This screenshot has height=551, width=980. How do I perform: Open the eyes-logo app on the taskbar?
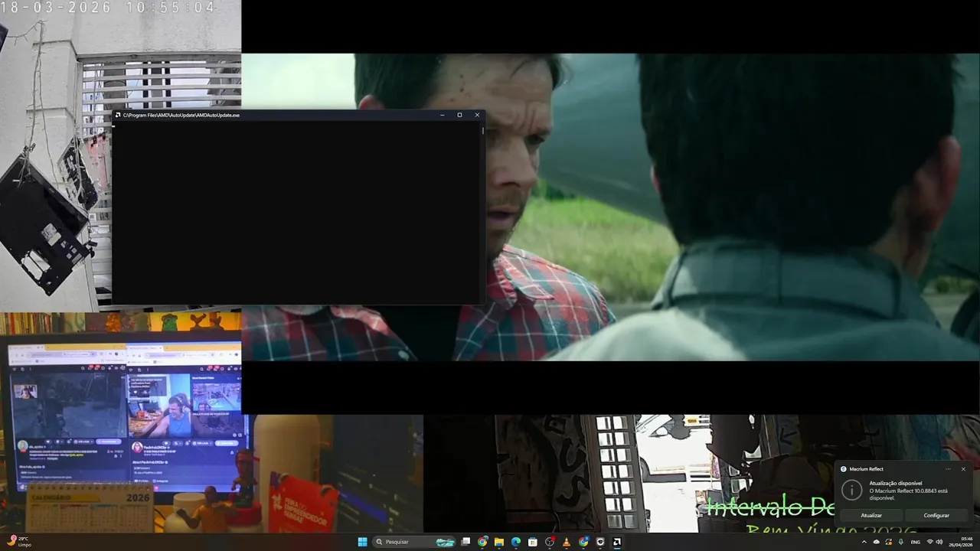(600, 542)
